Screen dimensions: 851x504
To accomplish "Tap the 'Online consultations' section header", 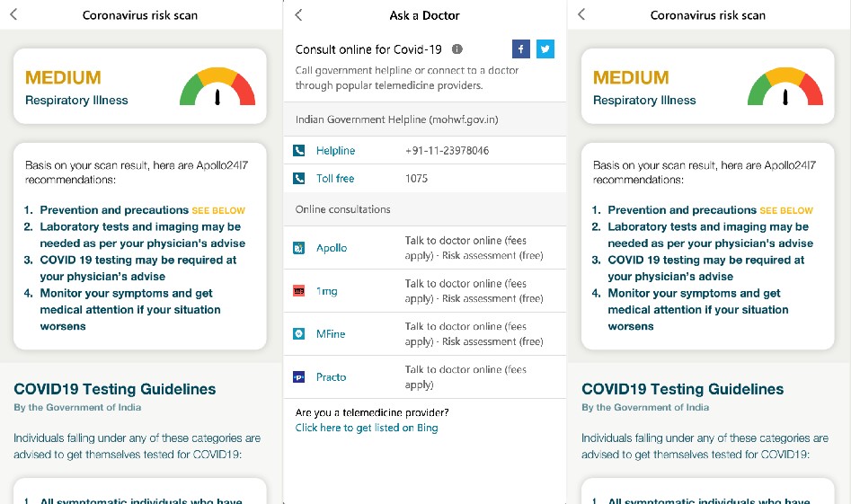I will 342,209.
